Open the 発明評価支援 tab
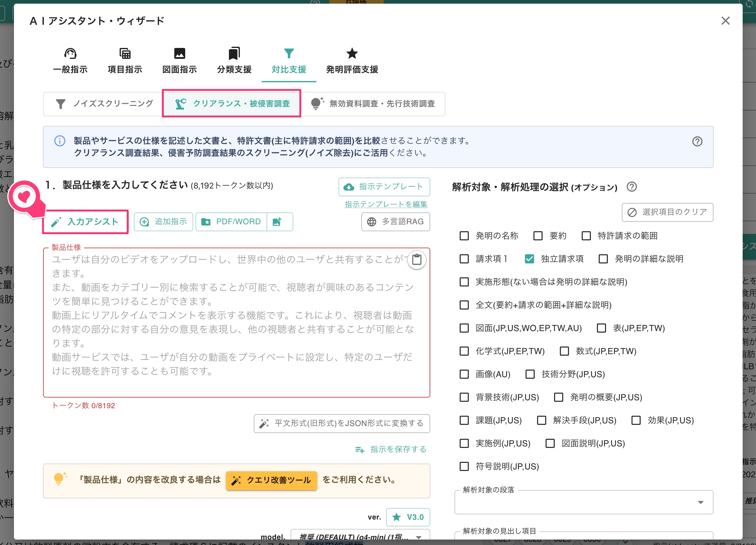 (352, 61)
